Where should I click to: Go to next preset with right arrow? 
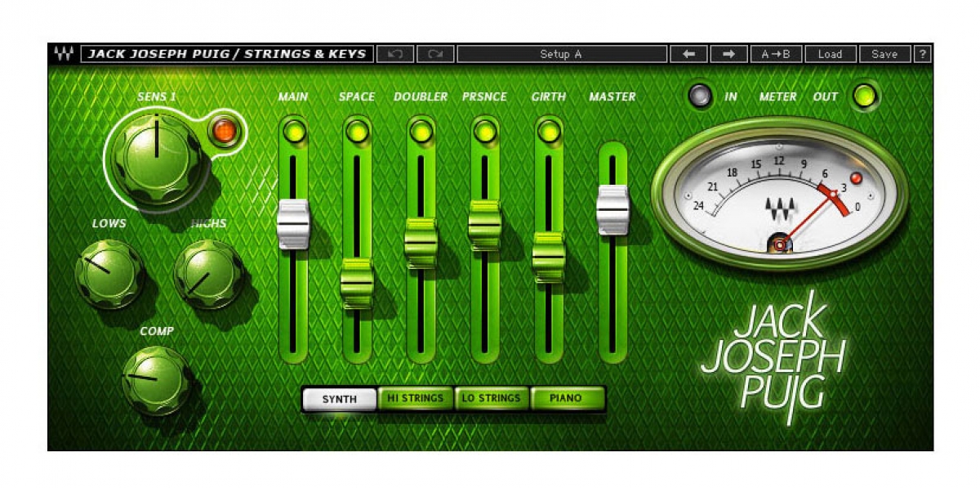tap(728, 55)
